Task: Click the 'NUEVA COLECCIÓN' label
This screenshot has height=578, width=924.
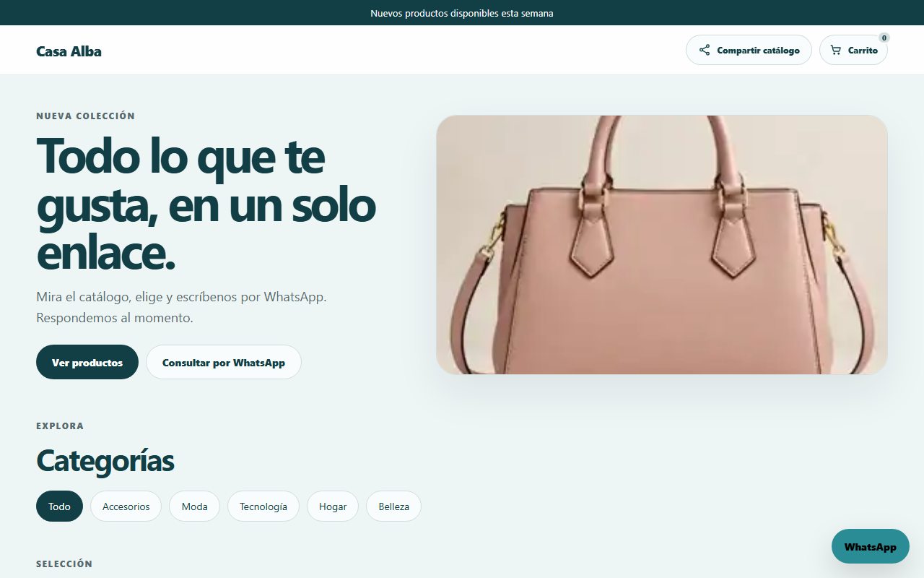Action: click(x=86, y=116)
